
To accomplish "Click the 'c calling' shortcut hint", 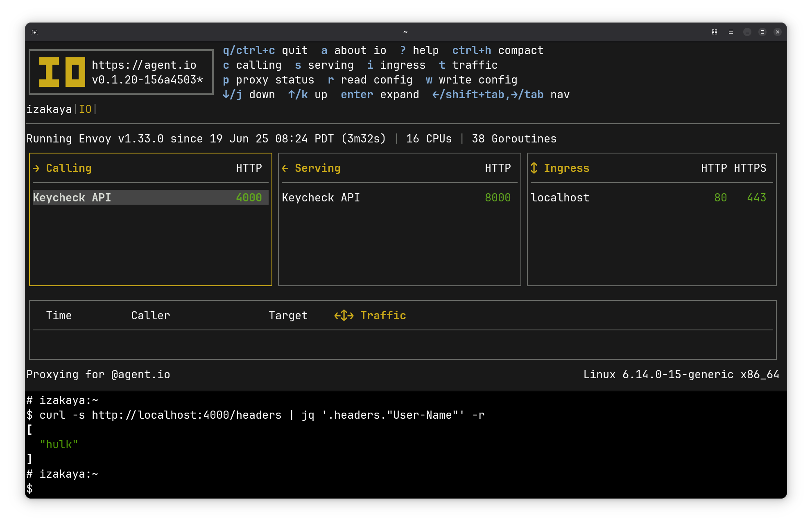I will [x=252, y=65].
